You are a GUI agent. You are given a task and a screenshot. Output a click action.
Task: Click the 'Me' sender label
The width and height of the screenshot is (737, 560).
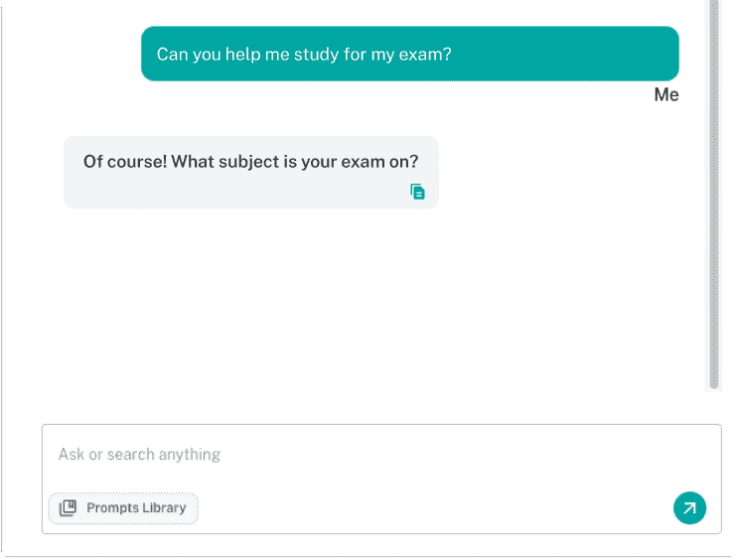(666, 95)
